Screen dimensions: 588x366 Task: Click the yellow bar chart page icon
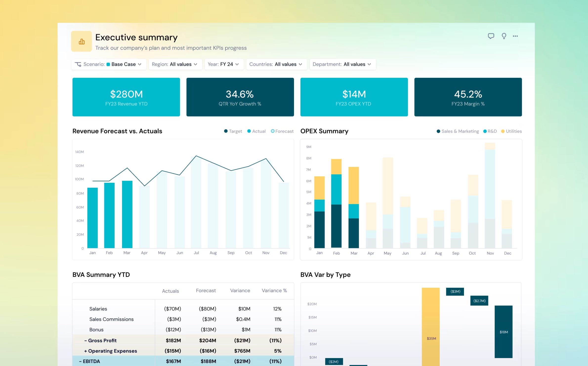pos(82,41)
